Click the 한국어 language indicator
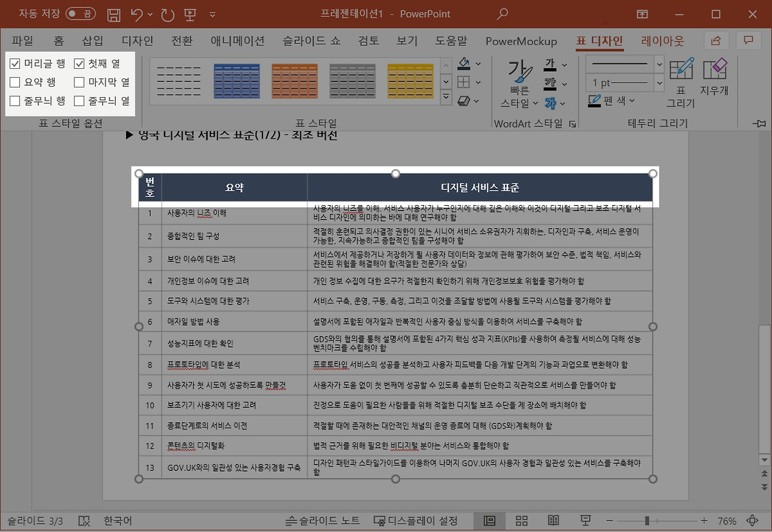 tap(118, 521)
